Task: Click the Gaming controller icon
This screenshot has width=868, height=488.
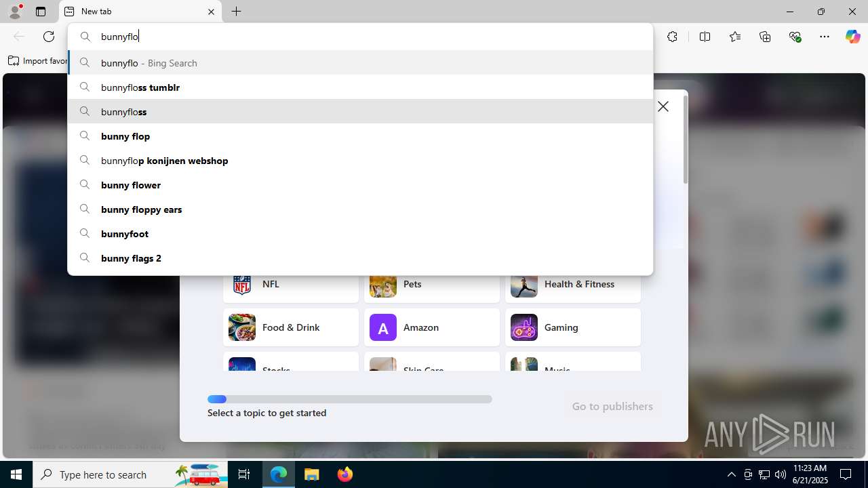Action: pos(524,327)
